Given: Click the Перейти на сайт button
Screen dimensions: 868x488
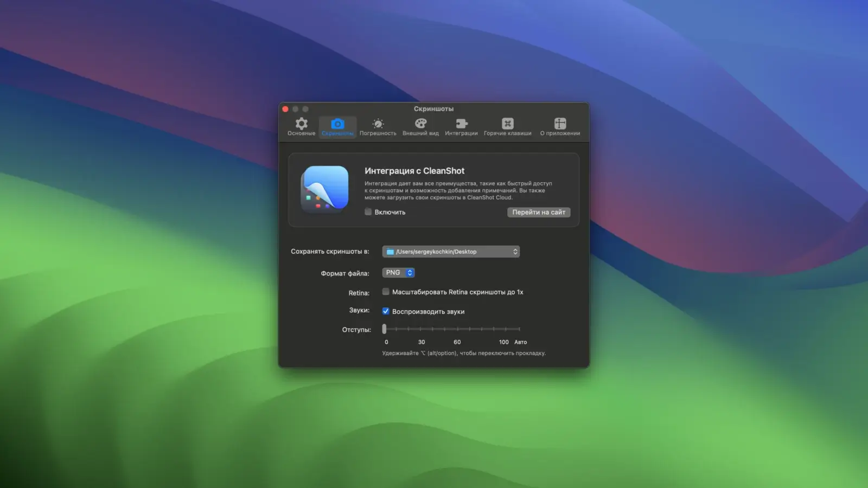Looking at the screenshot, I should click(538, 212).
